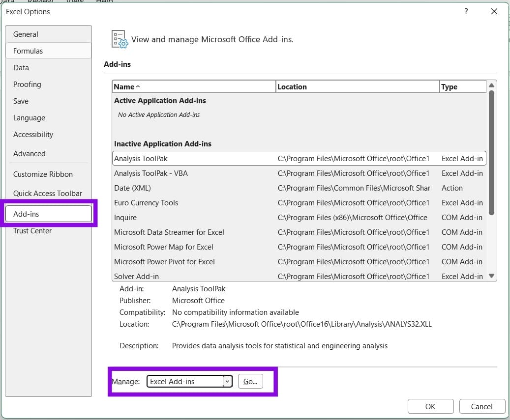The width and height of the screenshot is (510, 420).
Task: Select the Language category
Action: (x=49, y=117)
